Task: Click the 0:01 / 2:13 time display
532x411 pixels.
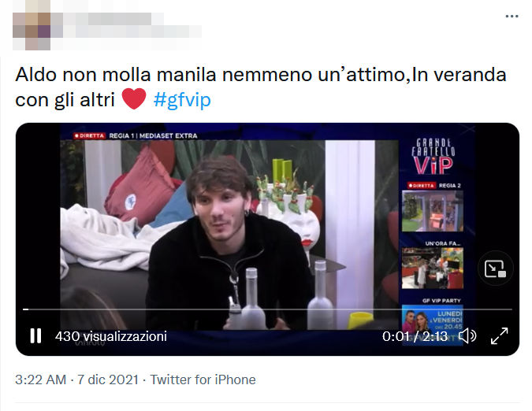Action: (415, 336)
